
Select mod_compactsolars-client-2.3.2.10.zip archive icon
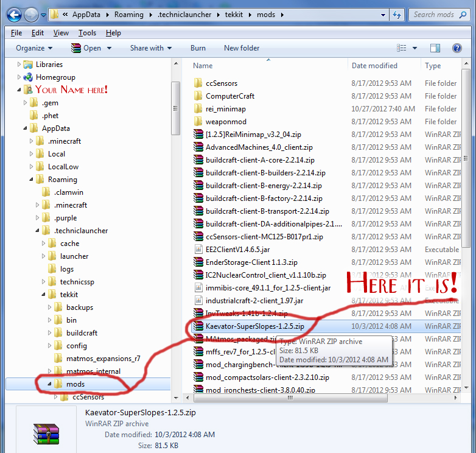click(x=198, y=377)
